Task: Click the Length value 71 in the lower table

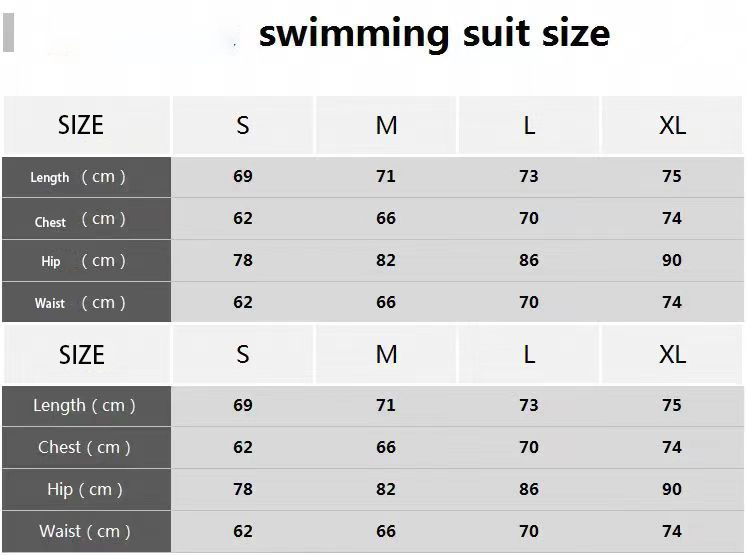Action: (386, 405)
